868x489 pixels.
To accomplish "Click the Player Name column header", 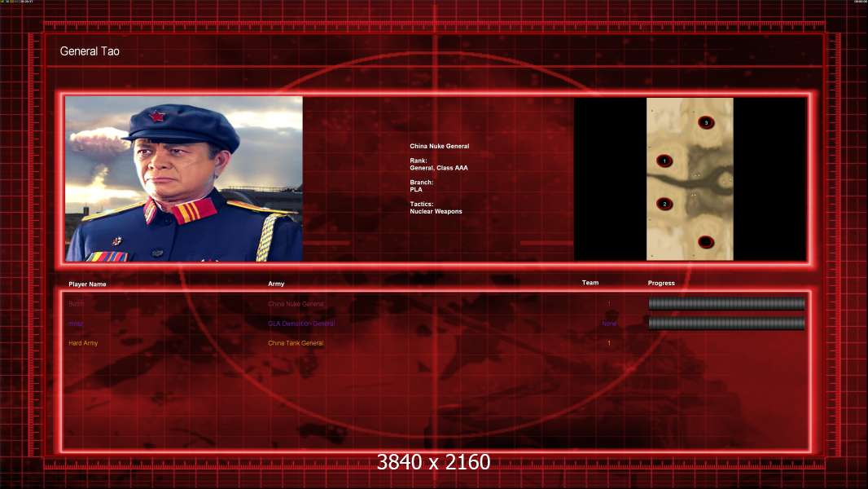I will (87, 284).
